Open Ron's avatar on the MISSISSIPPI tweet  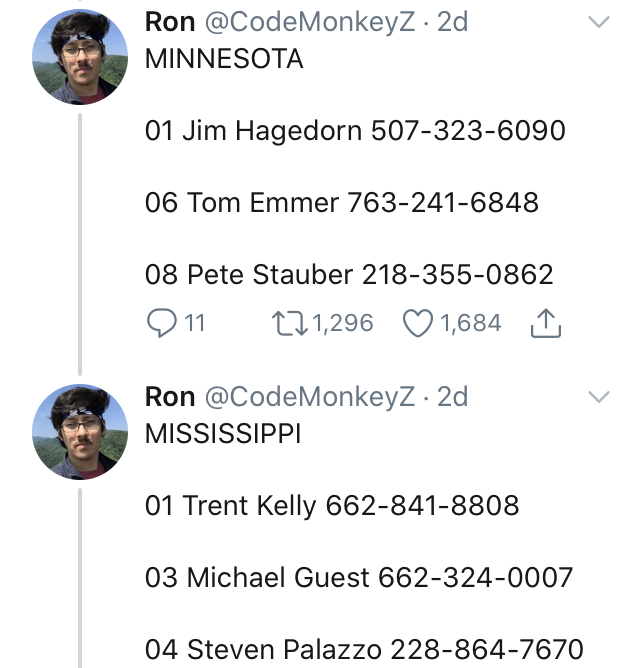point(80,432)
